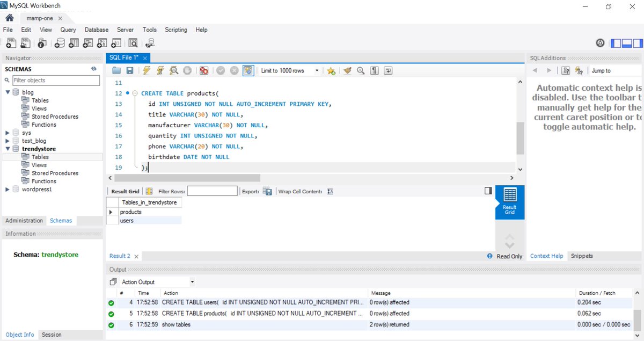The height and width of the screenshot is (341, 644).
Task: Open the File menu
Action: tap(8, 30)
